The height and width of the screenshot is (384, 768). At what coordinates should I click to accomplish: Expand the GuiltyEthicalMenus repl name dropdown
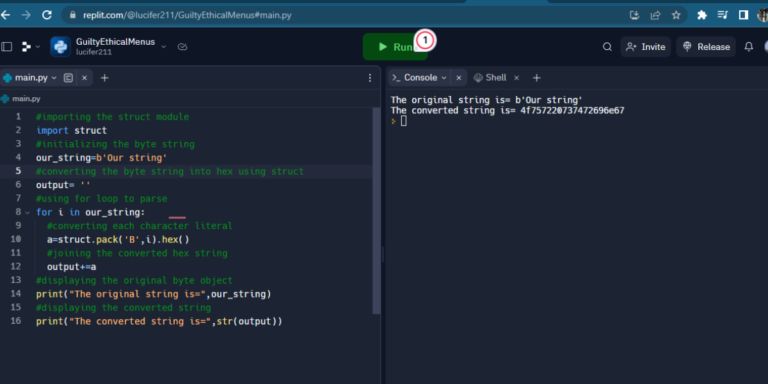point(164,47)
